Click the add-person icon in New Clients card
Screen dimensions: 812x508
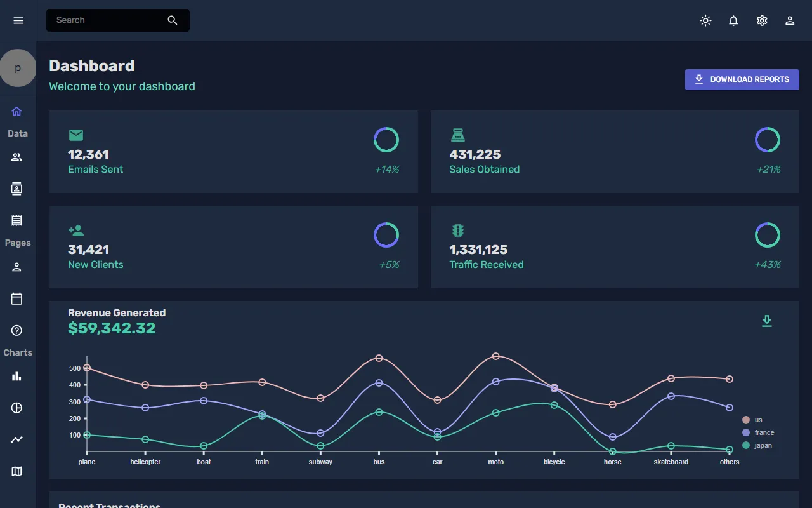point(76,231)
